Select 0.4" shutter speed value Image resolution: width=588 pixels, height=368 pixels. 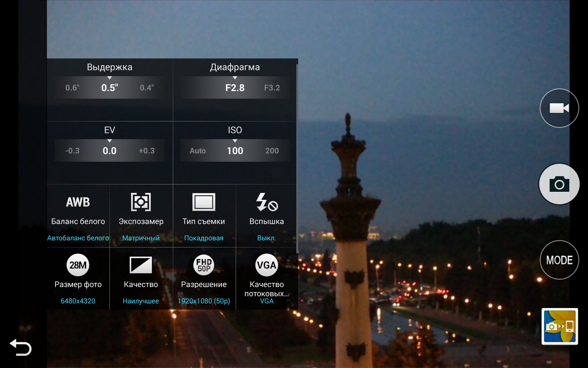(x=147, y=88)
